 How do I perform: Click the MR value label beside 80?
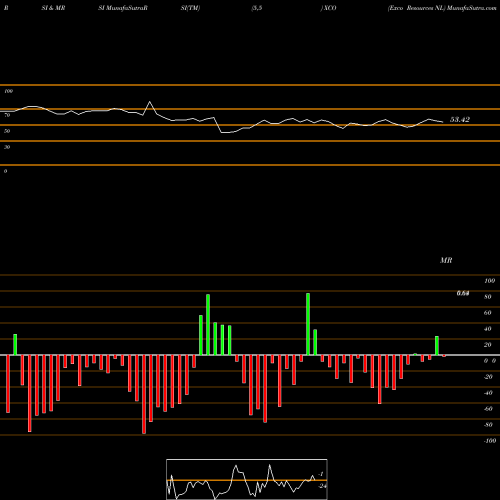(x=463, y=293)
